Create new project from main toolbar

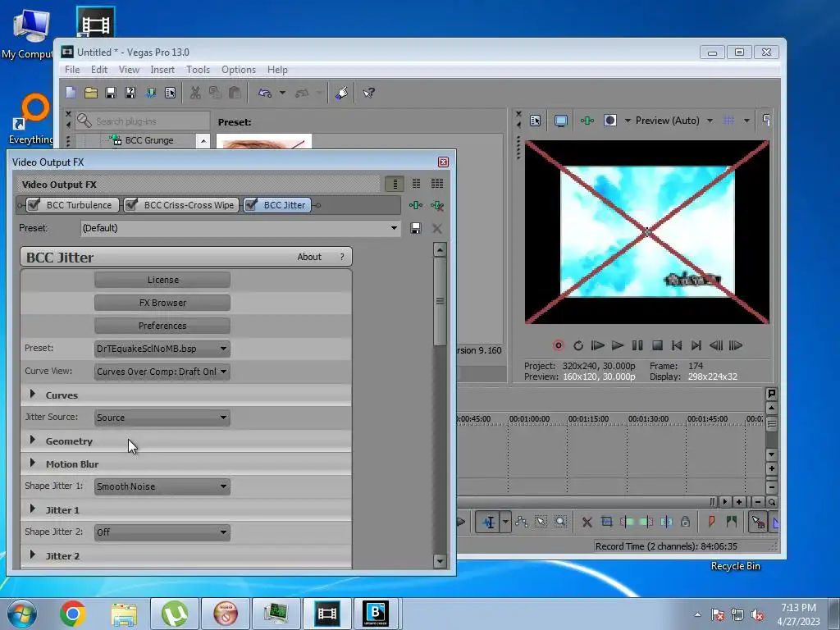click(x=71, y=93)
